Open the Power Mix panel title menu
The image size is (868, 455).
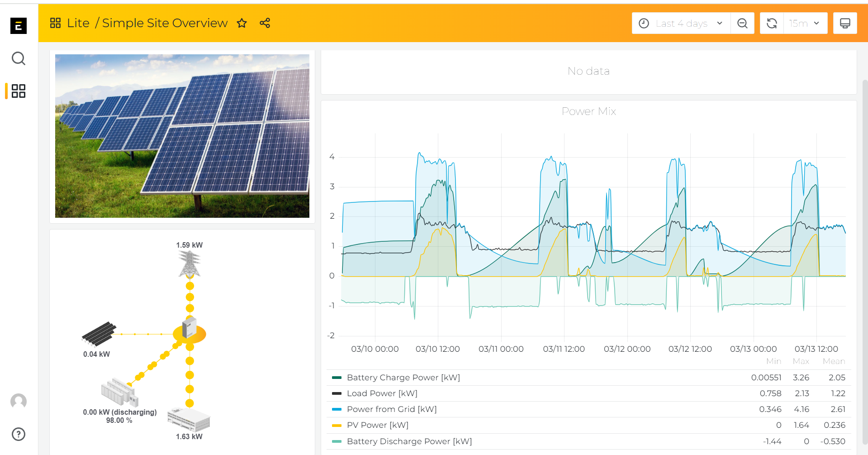pyautogui.click(x=588, y=111)
